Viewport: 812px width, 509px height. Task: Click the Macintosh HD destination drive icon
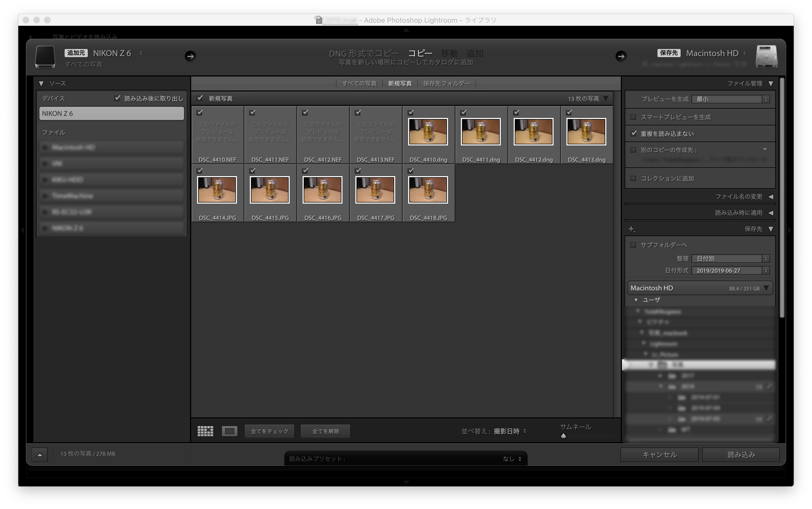pyautogui.click(x=766, y=57)
